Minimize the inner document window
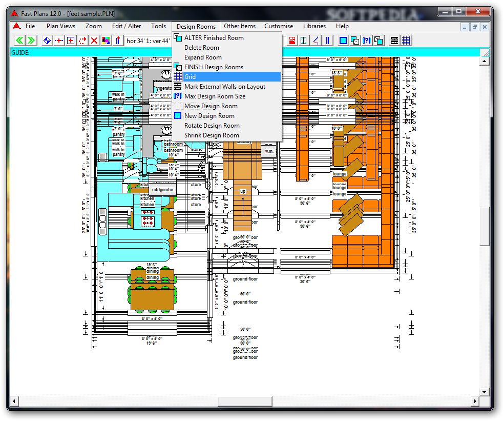The height and width of the screenshot is (421, 504). pos(465,27)
